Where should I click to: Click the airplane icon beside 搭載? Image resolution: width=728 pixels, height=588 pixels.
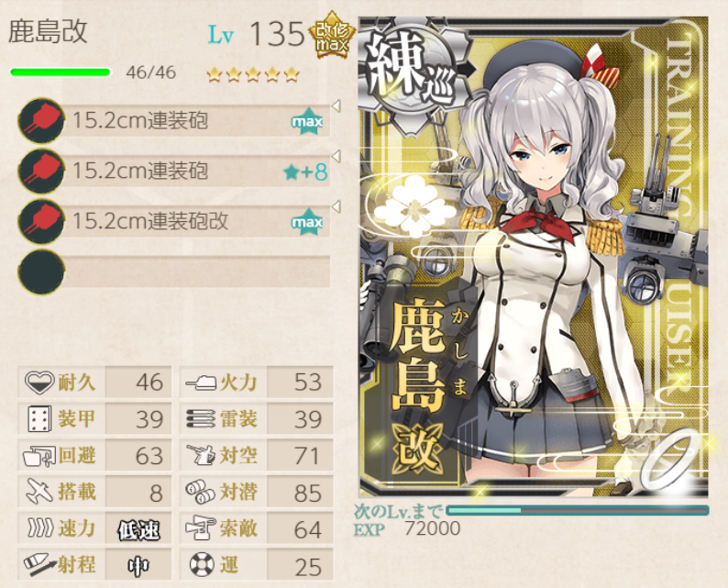[x=39, y=492]
